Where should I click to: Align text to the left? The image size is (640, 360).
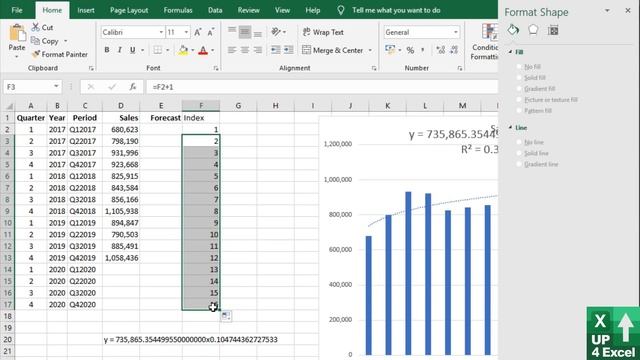[232, 50]
